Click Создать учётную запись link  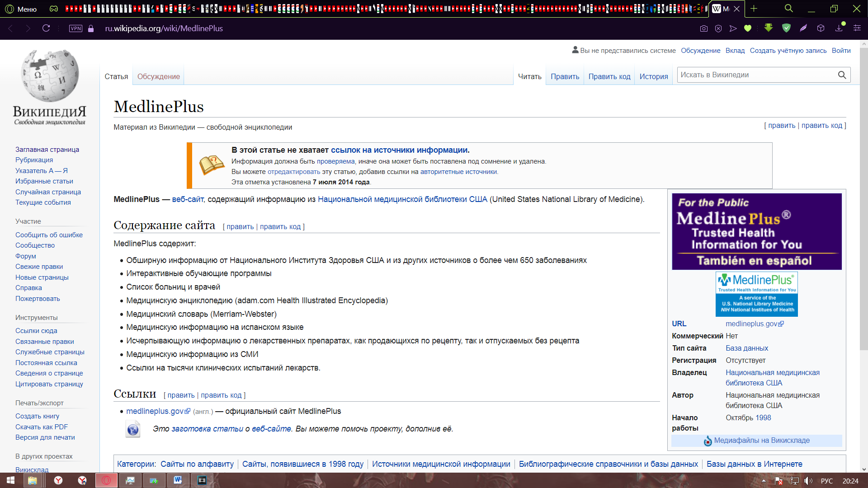click(788, 51)
